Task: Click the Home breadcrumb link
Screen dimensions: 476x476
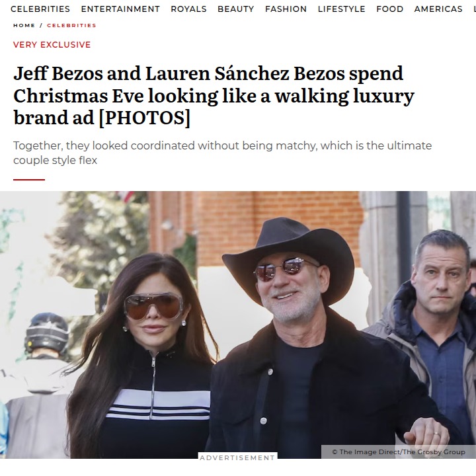Action: pyautogui.click(x=24, y=26)
